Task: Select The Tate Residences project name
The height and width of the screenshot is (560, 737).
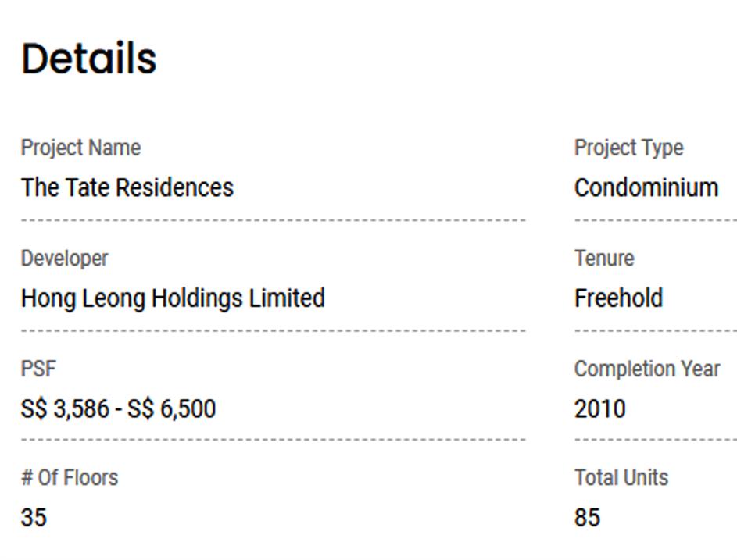Action: [127, 187]
